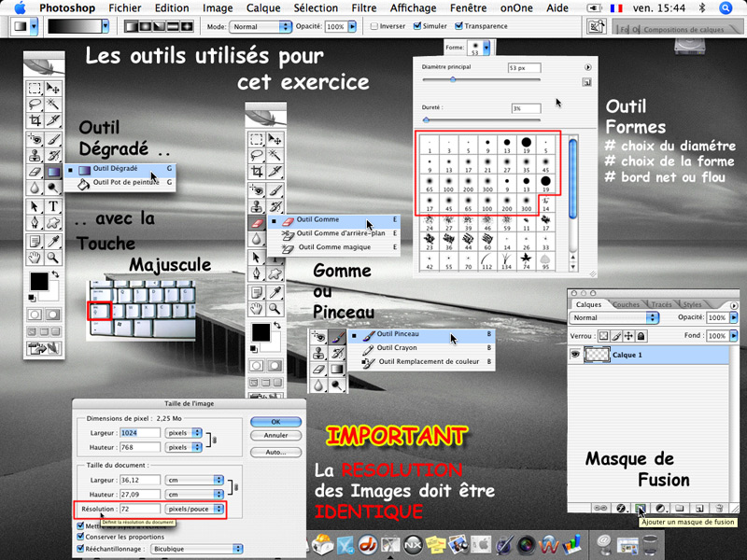The width and height of the screenshot is (747, 560).
Task: Open the pixels/pouce resolution unit dropdown
Action: pyautogui.click(x=194, y=509)
